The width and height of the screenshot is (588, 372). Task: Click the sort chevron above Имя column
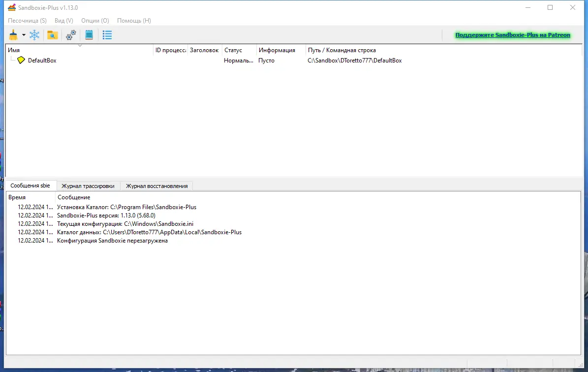pyautogui.click(x=80, y=46)
